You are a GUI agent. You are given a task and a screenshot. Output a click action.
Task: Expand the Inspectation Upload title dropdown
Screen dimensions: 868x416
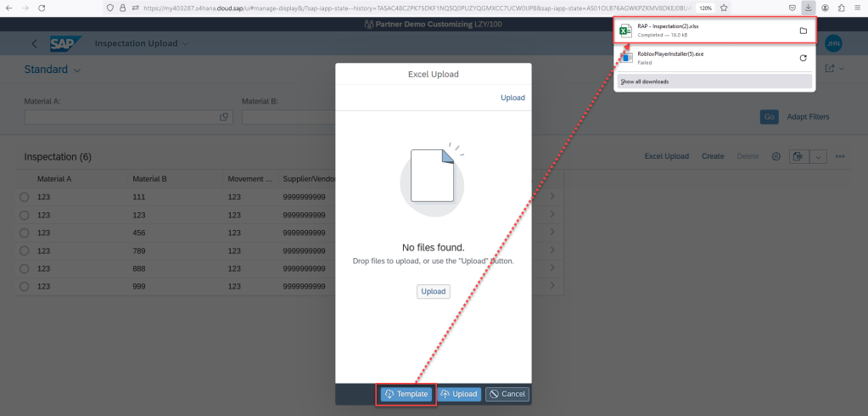186,43
